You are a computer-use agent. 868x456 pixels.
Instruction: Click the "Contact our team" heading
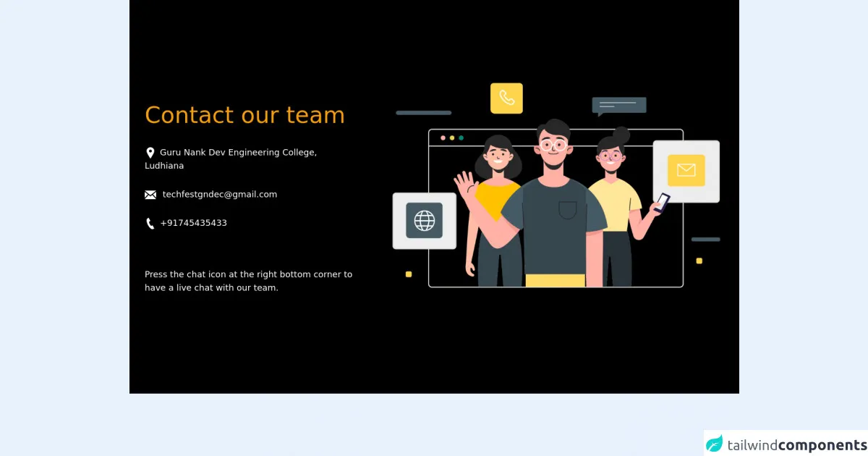pyautogui.click(x=244, y=115)
